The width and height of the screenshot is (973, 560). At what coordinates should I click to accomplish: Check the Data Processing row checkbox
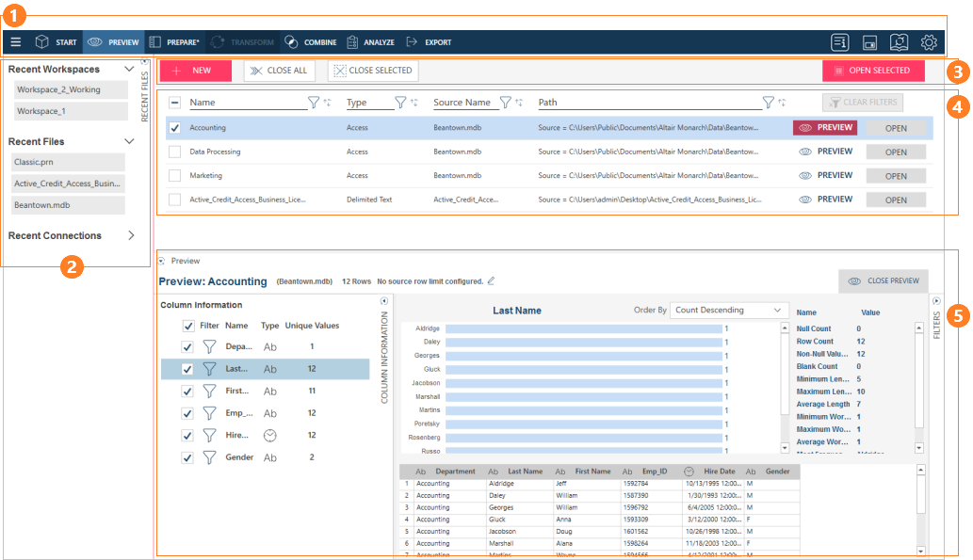point(174,151)
